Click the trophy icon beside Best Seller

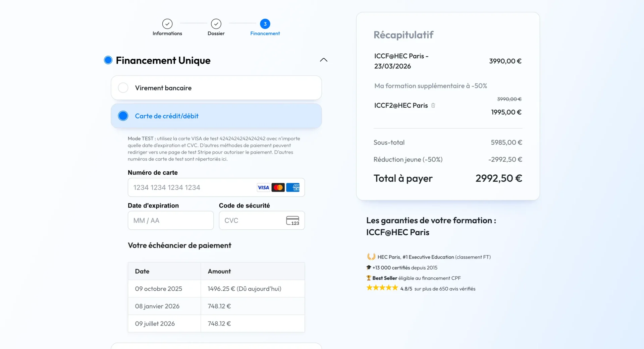tap(369, 278)
